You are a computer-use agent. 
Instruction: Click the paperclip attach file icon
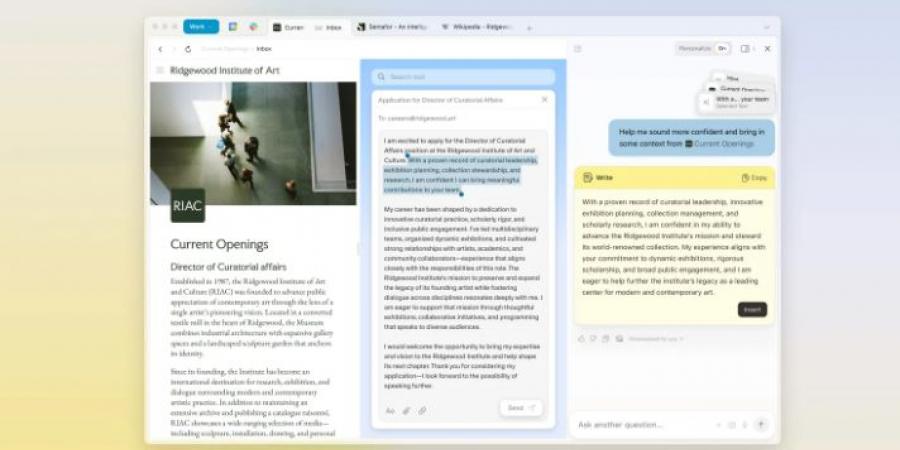pos(406,410)
